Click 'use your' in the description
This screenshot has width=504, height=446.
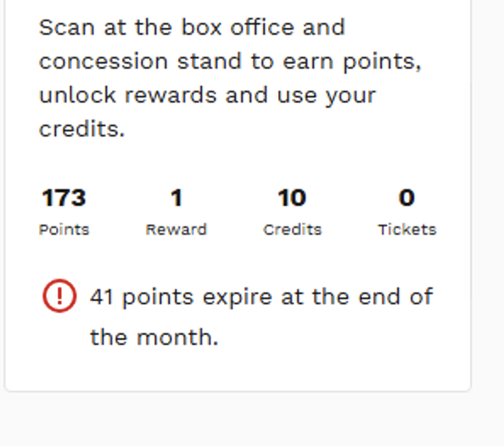point(327,96)
